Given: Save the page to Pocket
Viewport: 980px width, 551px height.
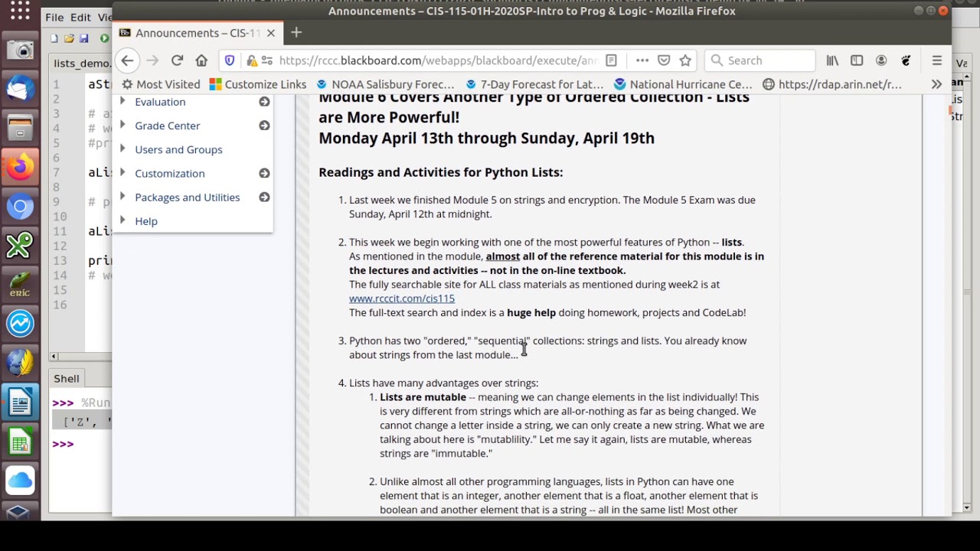Looking at the screenshot, I should click(664, 60).
